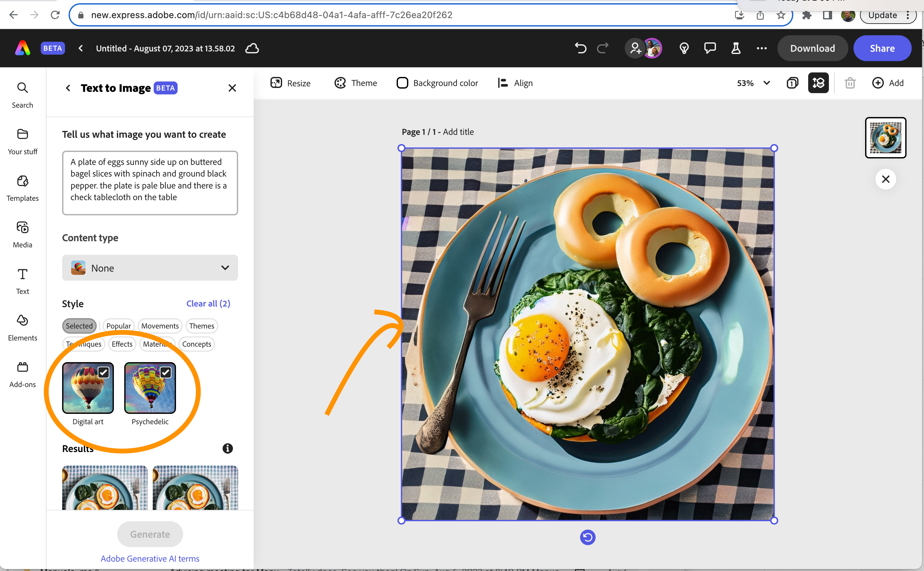The image size is (924, 571).
Task: Click the Results info icon
Action: coord(227,448)
